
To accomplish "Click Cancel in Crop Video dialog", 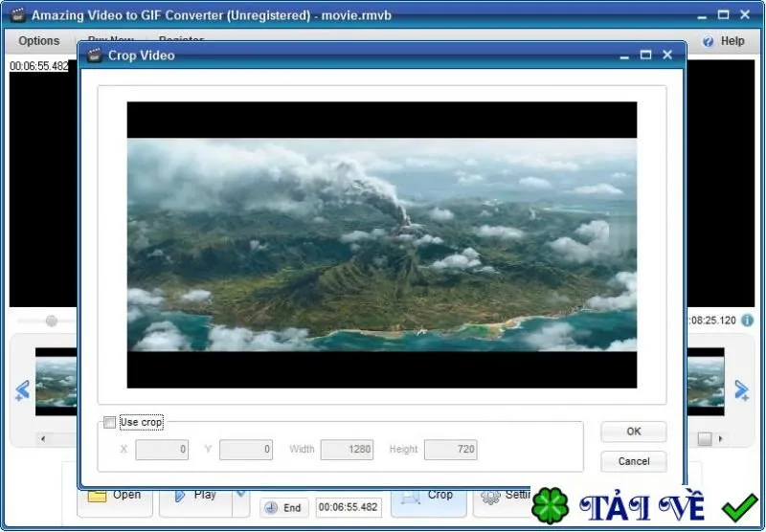I will (x=634, y=461).
